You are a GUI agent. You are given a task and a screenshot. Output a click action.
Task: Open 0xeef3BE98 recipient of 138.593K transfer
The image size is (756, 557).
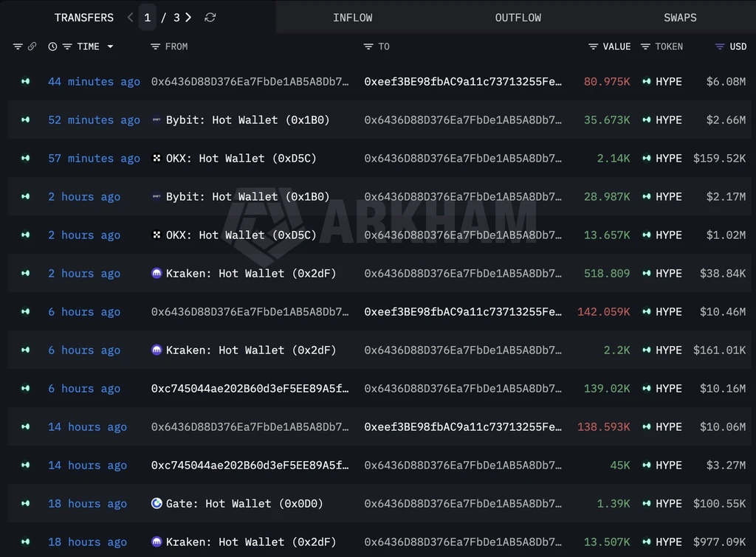[x=463, y=427]
